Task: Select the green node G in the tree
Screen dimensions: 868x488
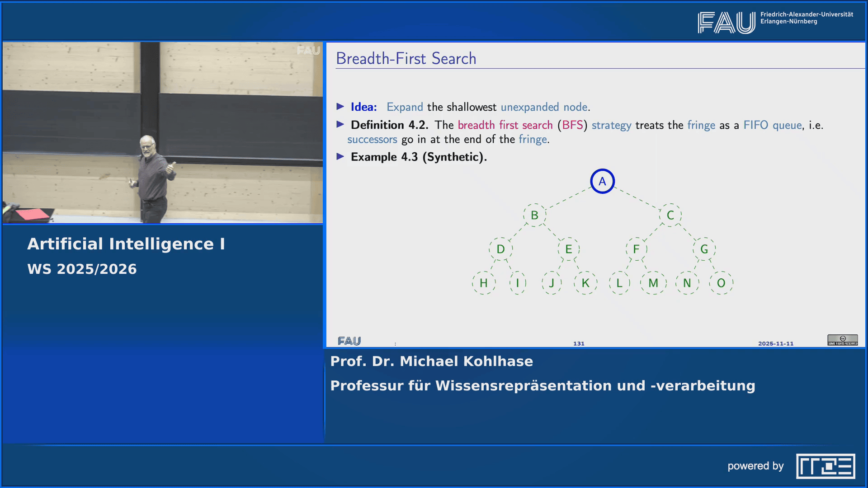Action: point(703,249)
